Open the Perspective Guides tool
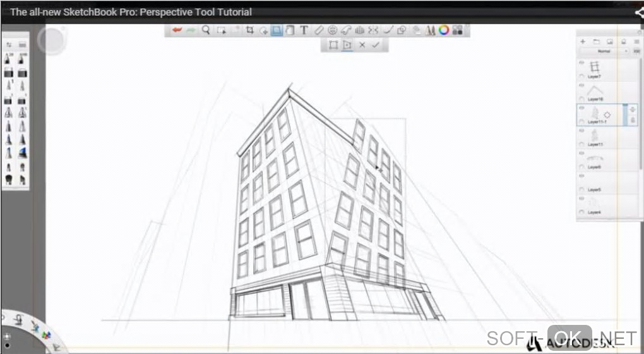 (359, 30)
